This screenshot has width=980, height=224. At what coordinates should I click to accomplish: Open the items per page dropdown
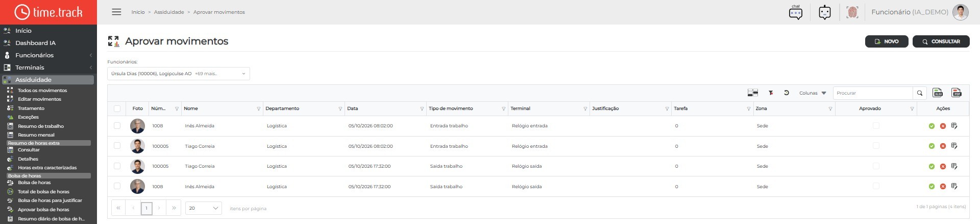click(203, 208)
